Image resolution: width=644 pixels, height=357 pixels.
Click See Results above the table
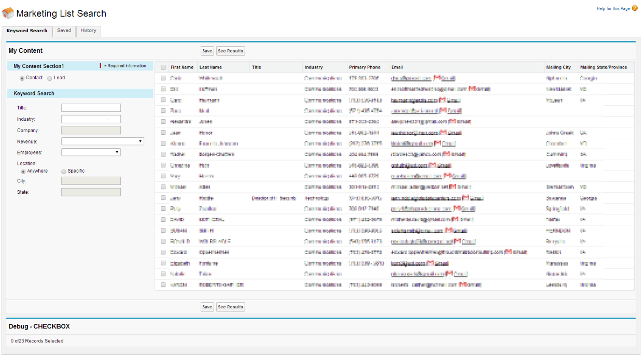[x=230, y=51]
